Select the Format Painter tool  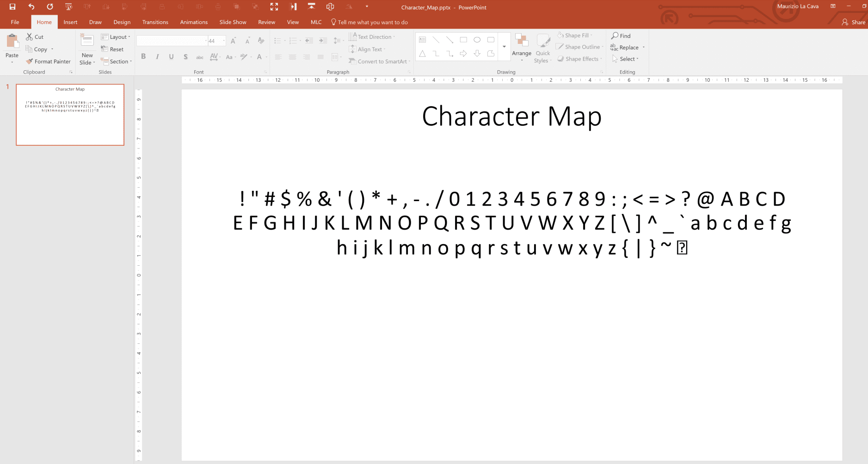tap(48, 61)
